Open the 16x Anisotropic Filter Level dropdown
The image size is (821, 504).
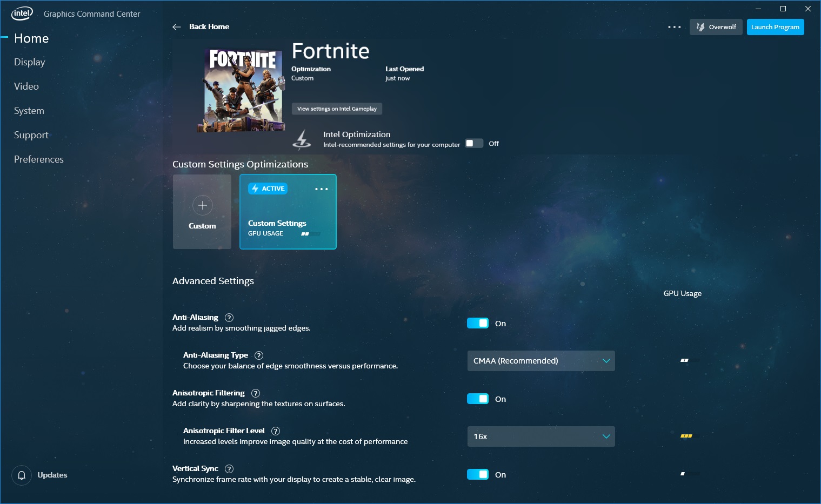541,436
